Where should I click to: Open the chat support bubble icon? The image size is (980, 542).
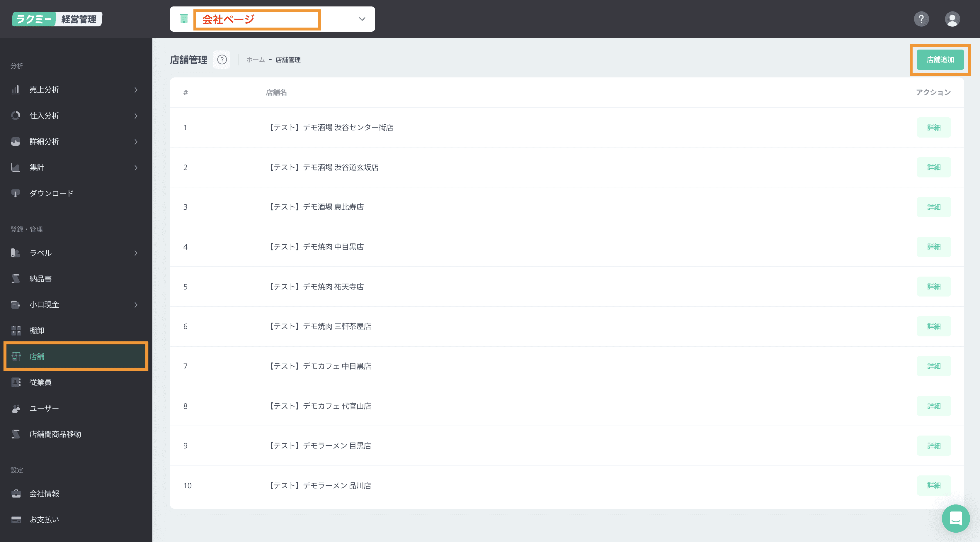(x=955, y=519)
